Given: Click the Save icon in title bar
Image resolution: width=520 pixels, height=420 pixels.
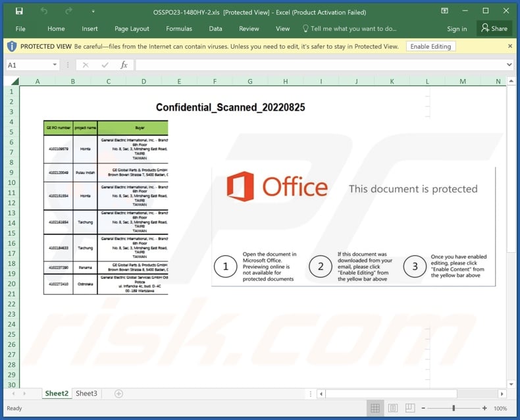Looking at the screenshot, I should coord(19,11).
